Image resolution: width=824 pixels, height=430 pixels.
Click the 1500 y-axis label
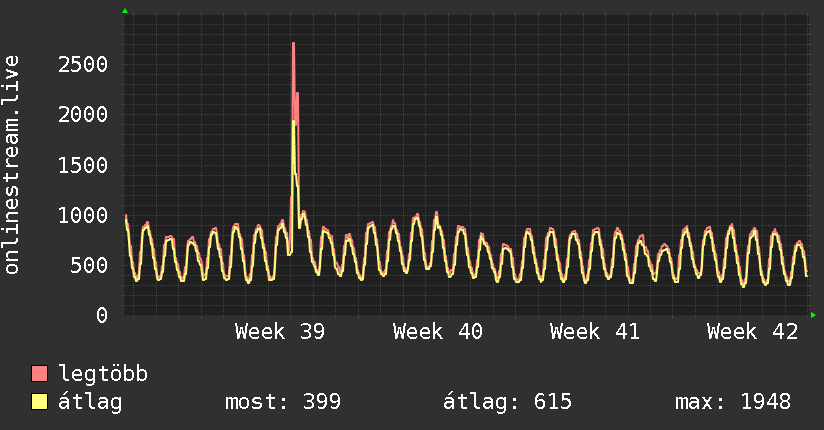click(83, 165)
